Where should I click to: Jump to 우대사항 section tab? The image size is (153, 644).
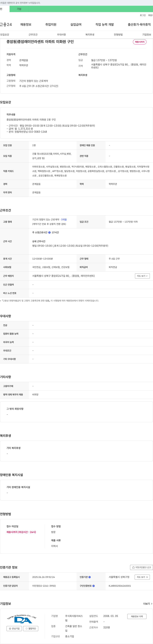62,35
